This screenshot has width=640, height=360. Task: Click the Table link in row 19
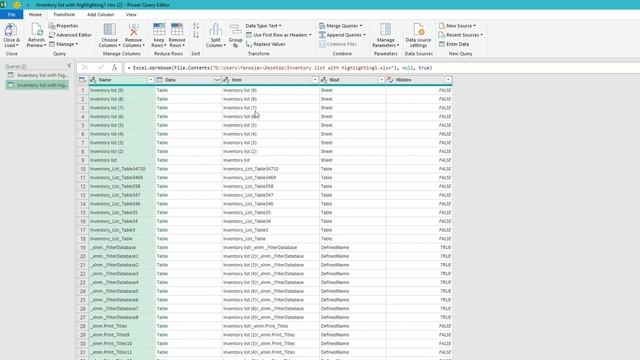pyautogui.click(x=162, y=248)
